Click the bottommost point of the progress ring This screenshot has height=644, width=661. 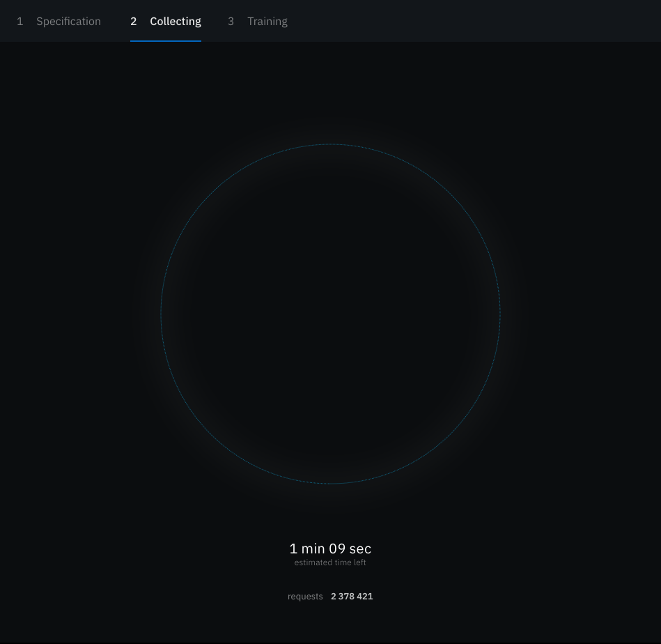[330, 483]
